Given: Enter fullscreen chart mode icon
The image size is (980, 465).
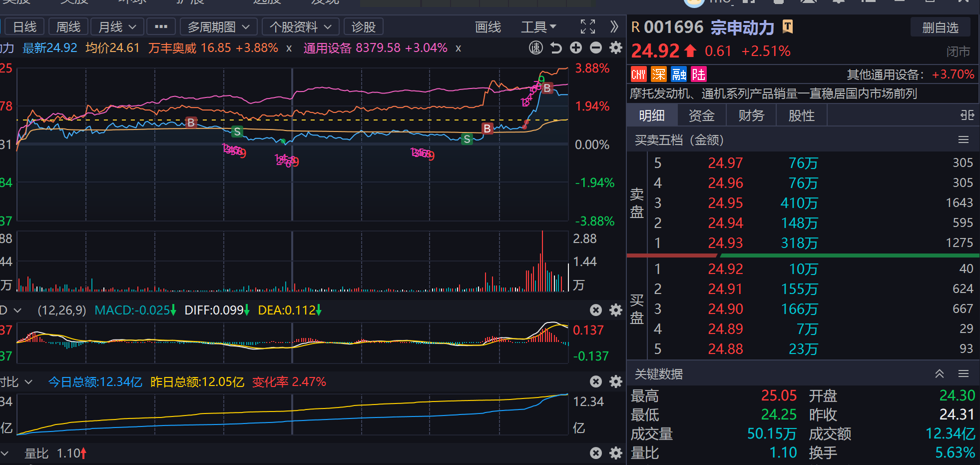Looking at the screenshot, I should point(588,26).
